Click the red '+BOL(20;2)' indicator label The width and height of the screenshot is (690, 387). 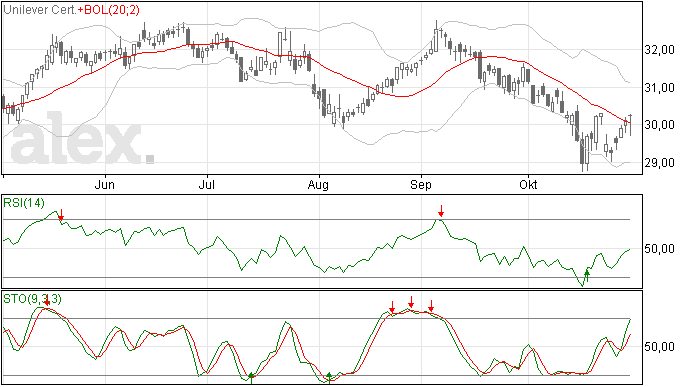(108, 10)
